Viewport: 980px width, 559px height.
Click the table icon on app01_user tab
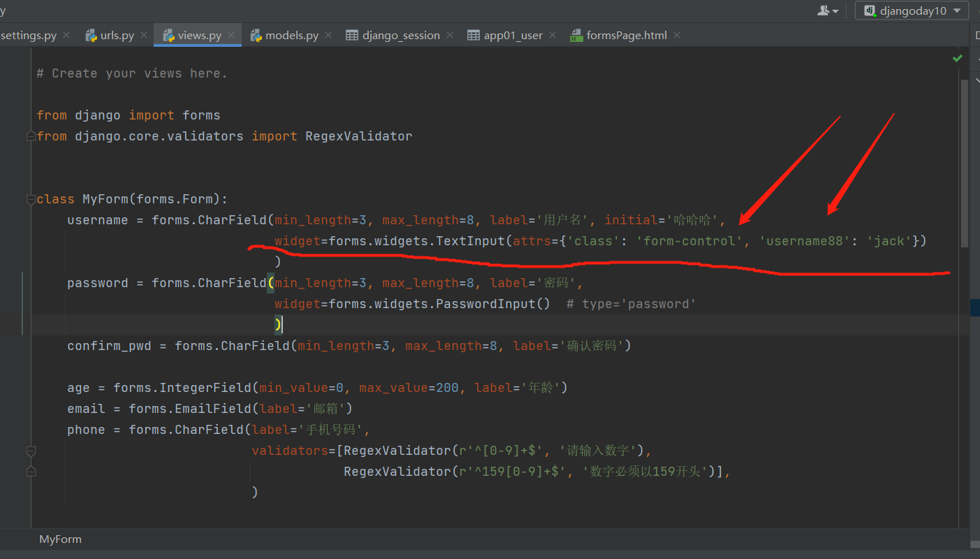click(x=474, y=35)
